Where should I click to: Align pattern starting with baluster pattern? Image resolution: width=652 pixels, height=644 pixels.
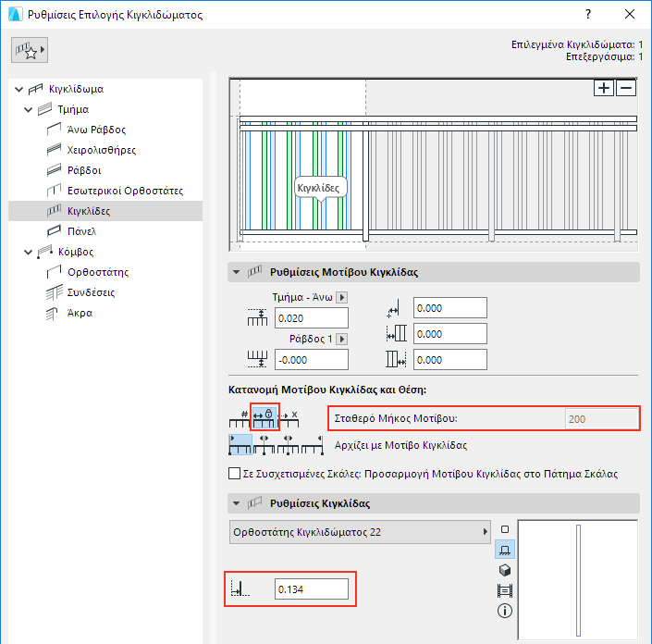(240, 445)
